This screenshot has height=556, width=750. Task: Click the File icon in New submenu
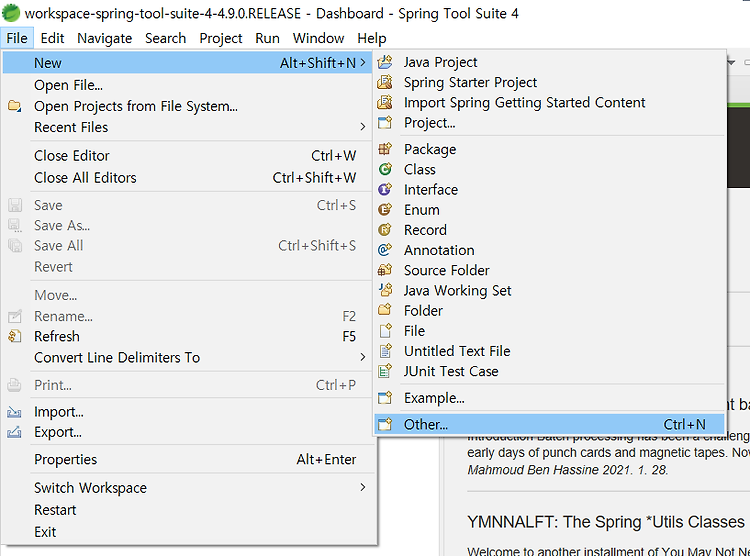[385, 331]
